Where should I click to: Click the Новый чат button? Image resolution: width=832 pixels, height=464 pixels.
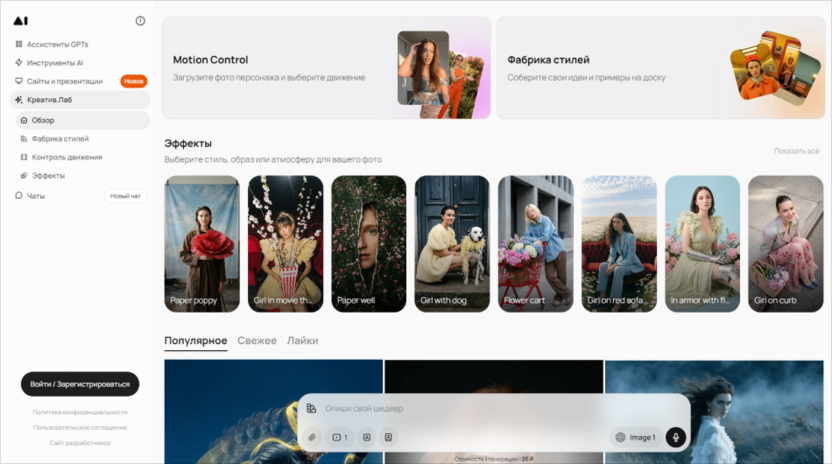click(125, 196)
